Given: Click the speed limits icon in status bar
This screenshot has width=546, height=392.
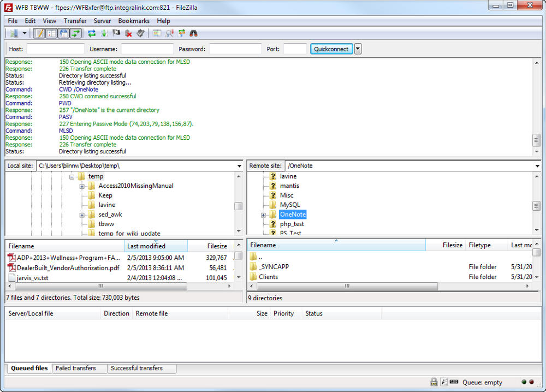Looking at the screenshot, I should [454, 382].
